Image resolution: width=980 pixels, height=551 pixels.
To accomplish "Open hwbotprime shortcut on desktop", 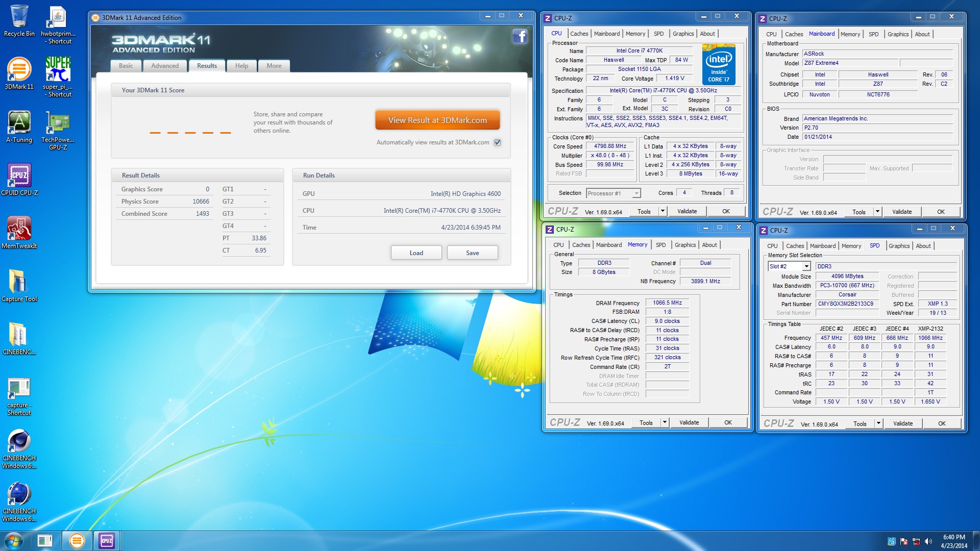I will pyautogui.click(x=58, y=17).
